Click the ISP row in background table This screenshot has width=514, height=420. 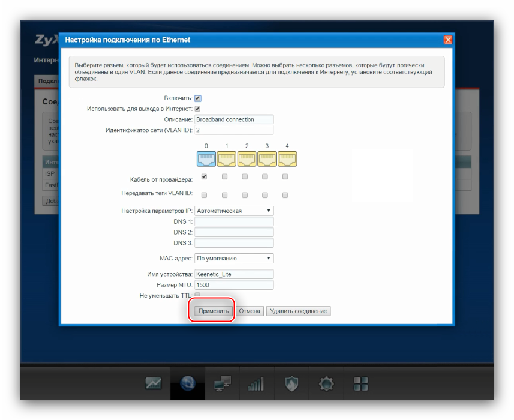coord(50,174)
